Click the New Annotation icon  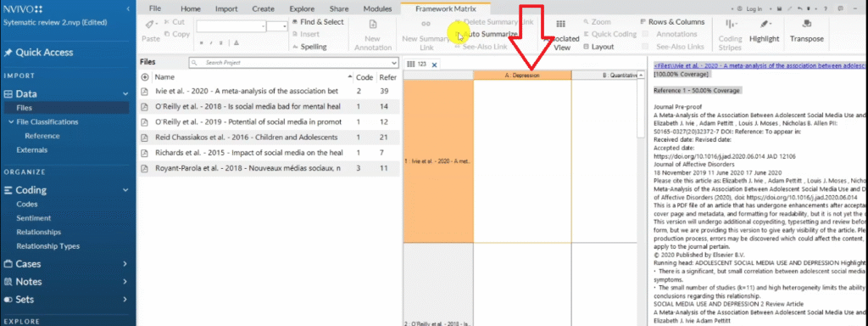coord(373,24)
